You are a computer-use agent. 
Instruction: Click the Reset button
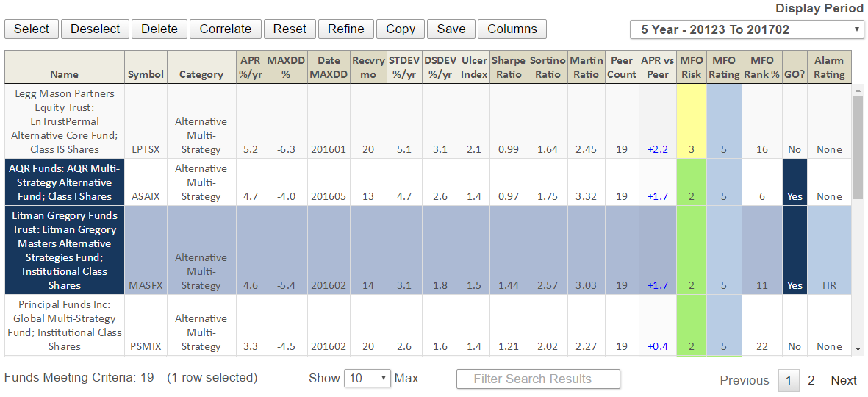pyautogui.click(x=290, y=29)
